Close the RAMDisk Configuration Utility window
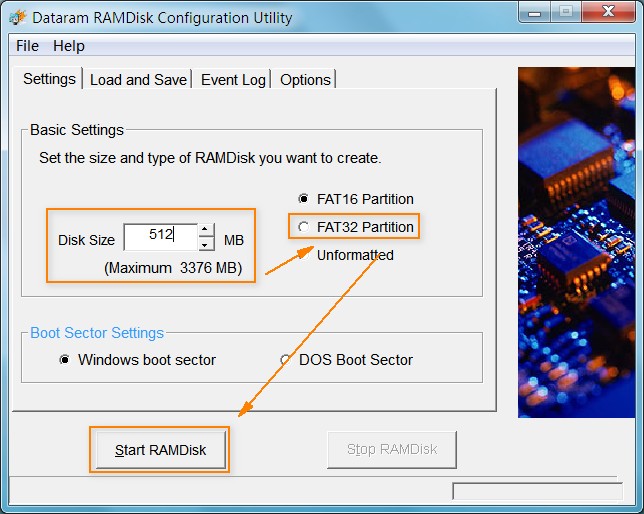Viewport: 644px width, 514px height. pyautogui.click(x=608, y=12)
